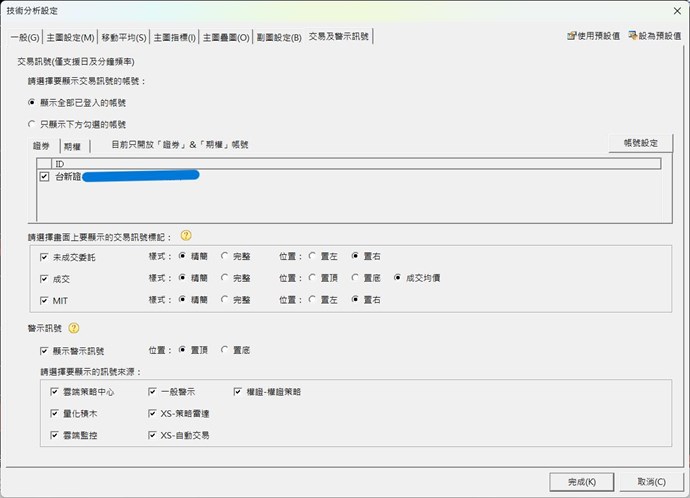Viewport: 690px width, 498px height.
Task: Choose 完整 style for 成交 row
Action: click(225, 278)
